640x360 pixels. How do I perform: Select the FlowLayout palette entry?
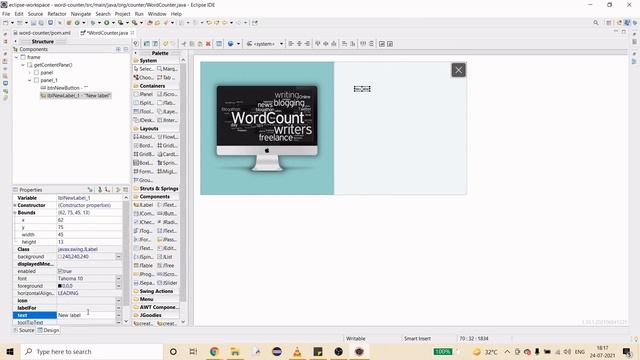167,137
